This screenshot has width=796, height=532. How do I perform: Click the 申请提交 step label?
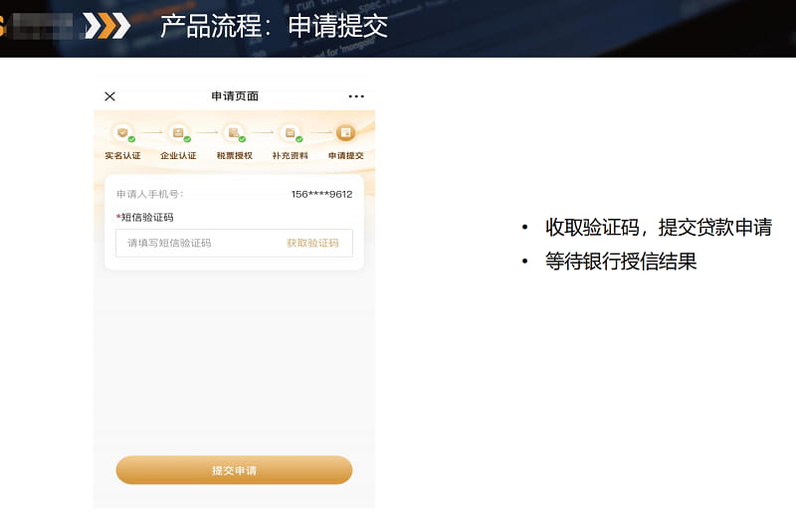tap(345, 156)
